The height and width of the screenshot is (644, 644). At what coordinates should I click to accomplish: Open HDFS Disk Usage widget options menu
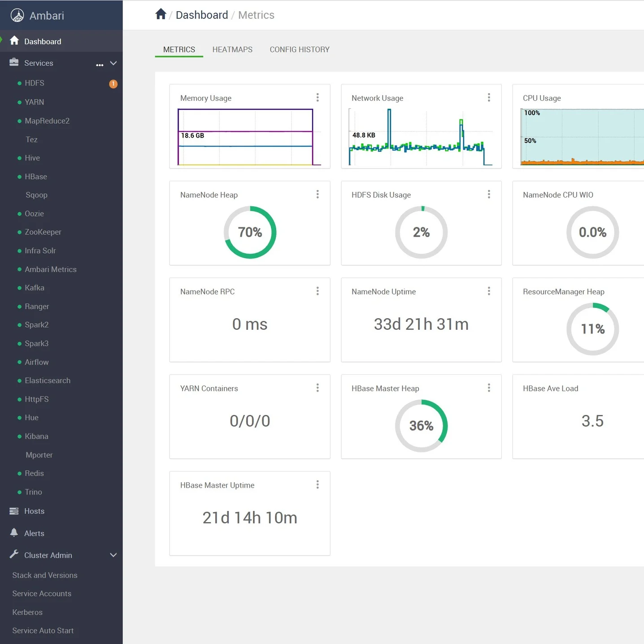click(x=489, y=194)
